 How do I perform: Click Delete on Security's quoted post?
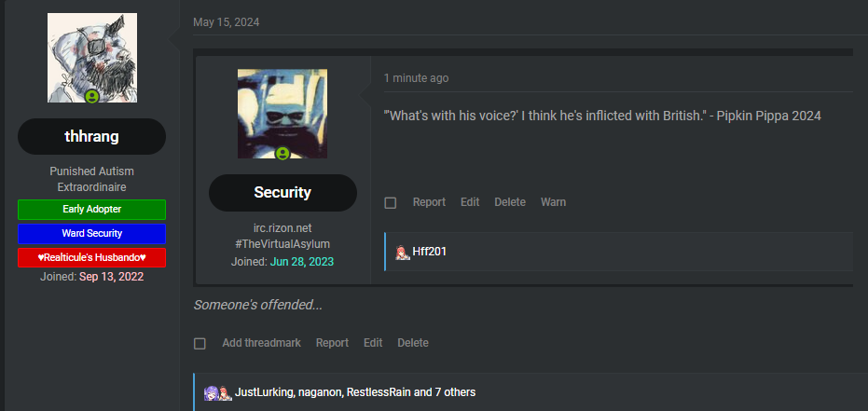click(510, 202)
